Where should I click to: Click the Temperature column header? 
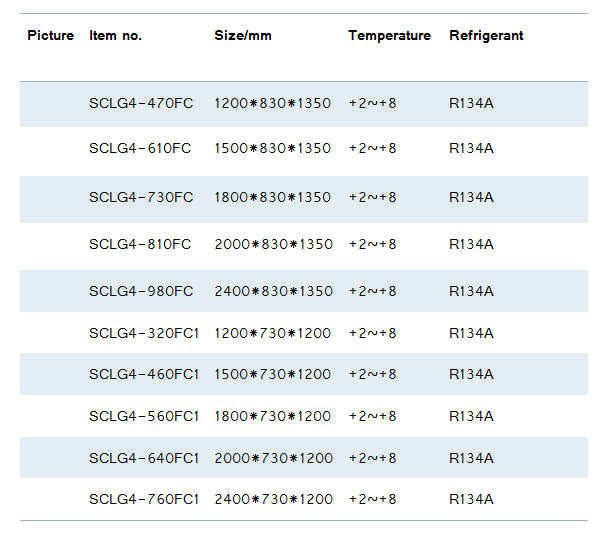coord(389,35)
